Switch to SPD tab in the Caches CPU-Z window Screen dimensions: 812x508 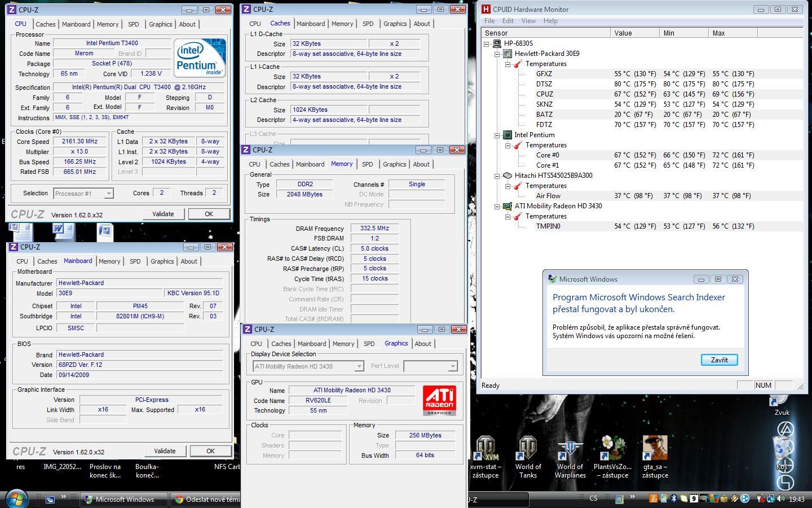click(368, 24)
